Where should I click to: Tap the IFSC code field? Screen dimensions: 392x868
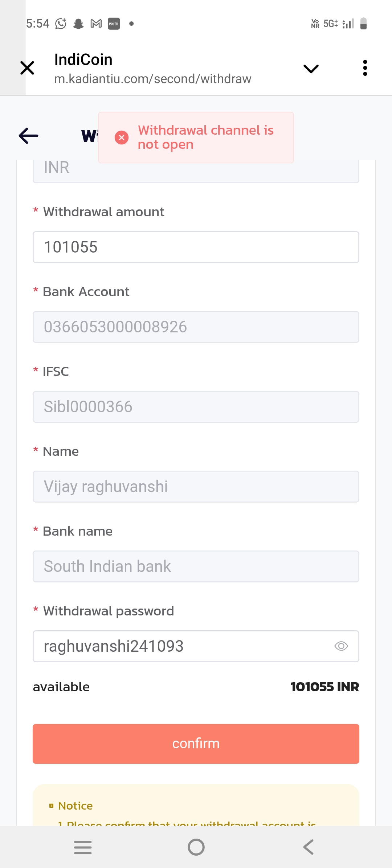point(196,407)
